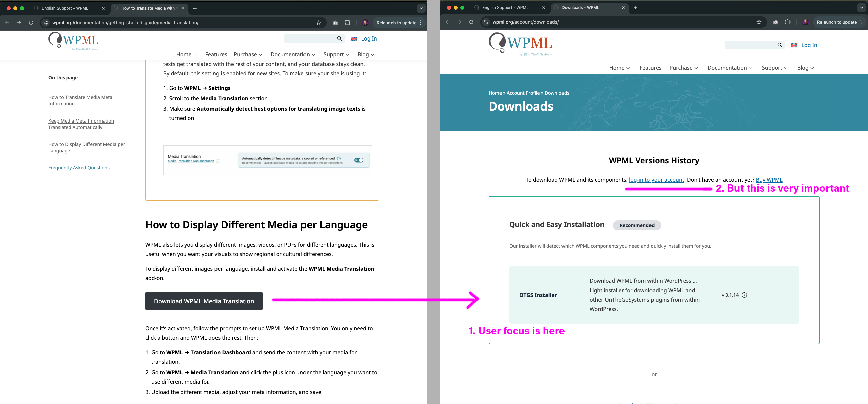Click info icon next to v 3.1.14
868x404 pixels.
(x=744, y=295)
